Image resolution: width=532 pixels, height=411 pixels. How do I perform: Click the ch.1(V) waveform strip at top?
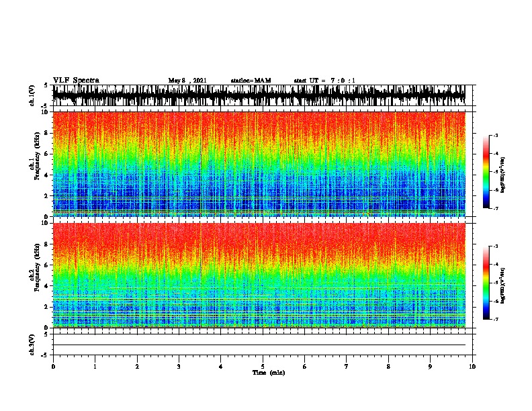coord(259,95)
